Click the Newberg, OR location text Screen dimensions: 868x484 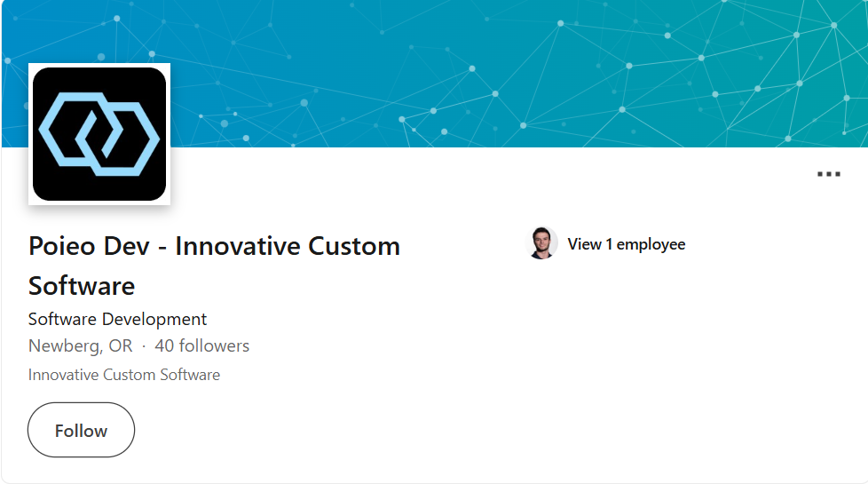coord(80,345)
